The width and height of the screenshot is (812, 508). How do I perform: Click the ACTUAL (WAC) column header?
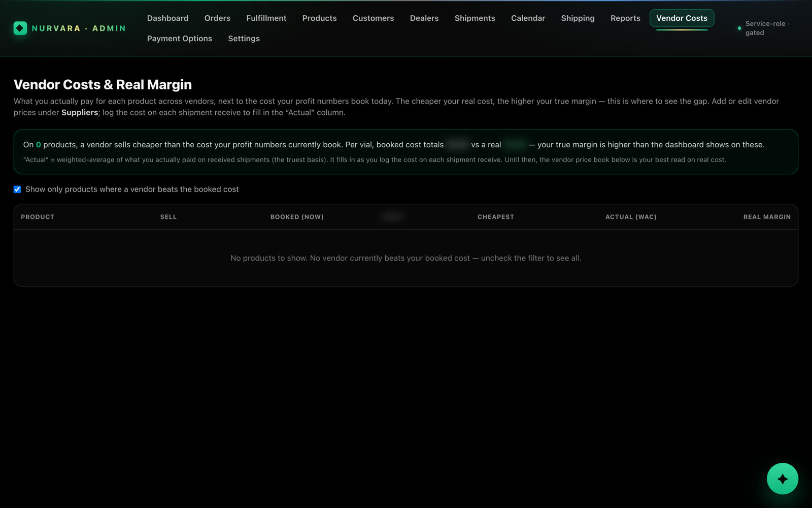pos(631,217)
